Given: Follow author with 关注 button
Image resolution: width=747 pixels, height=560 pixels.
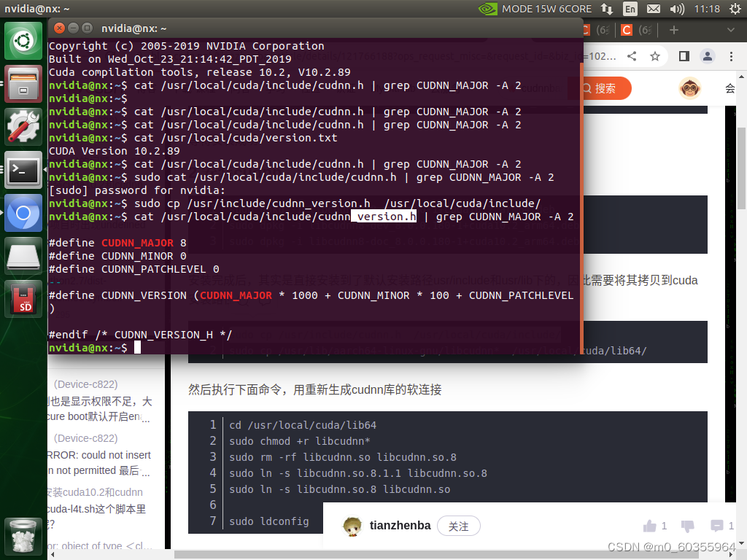Looking at the screenshot, I should [x=458, y=526].
